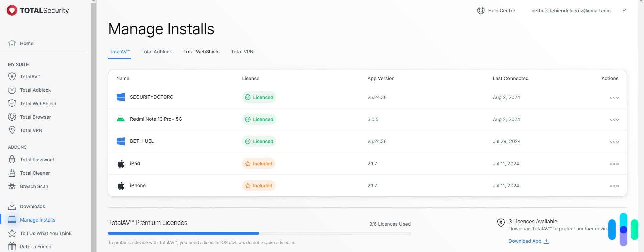Click the Android icon beside Redmi Note 13

[121, 119]
